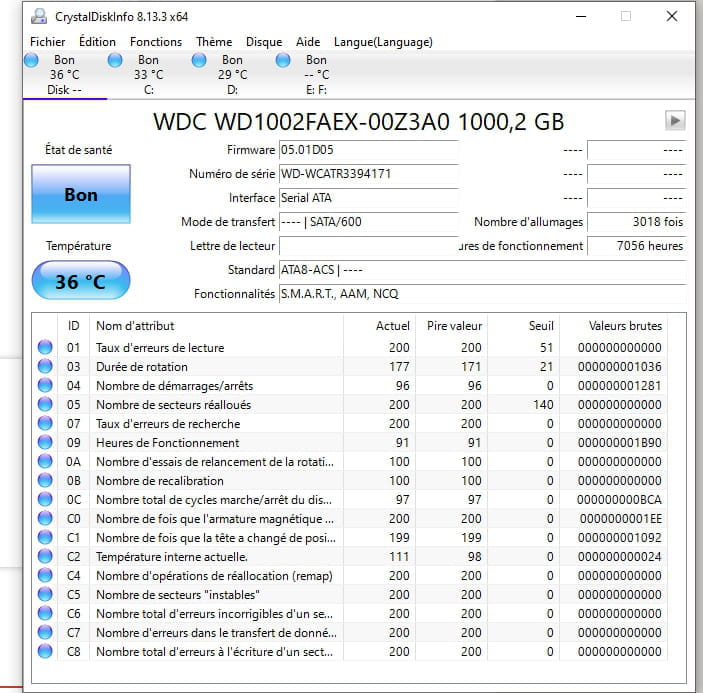The width and height of the screenshot is (703, 693).
Task: Click the status dot for attribute 0B
Action: click(x=45, y=480)
